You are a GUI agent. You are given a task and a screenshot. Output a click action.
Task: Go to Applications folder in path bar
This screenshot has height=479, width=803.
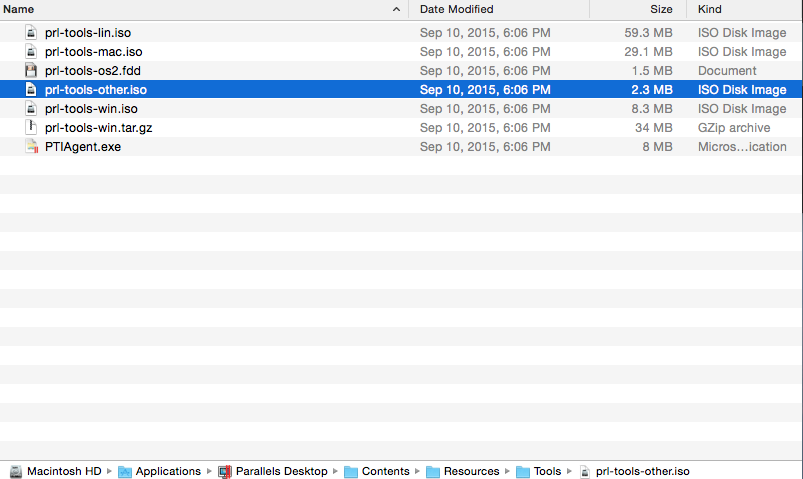167,471
